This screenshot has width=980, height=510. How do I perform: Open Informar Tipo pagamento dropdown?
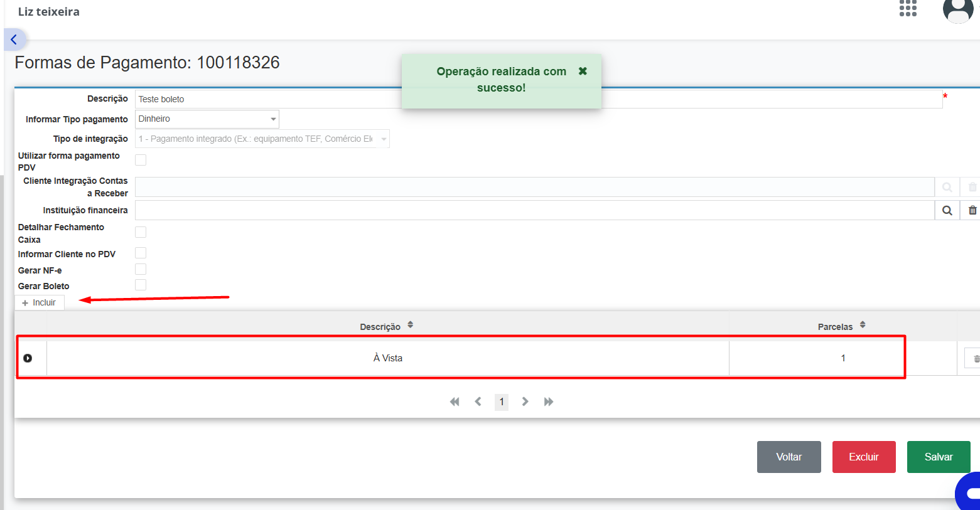[207, 119]
